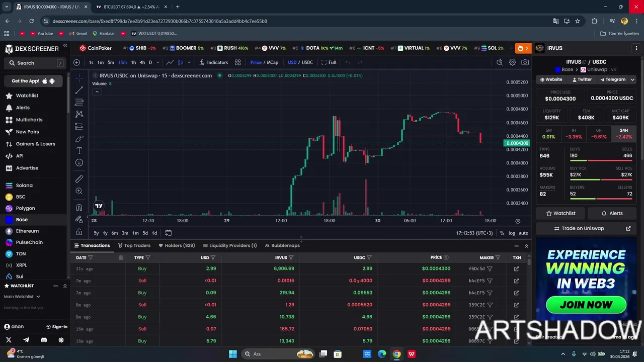This screenshot has height=362, width=644.
Task: Toggle auto scale on chart
Action: [x=524, y=233]
